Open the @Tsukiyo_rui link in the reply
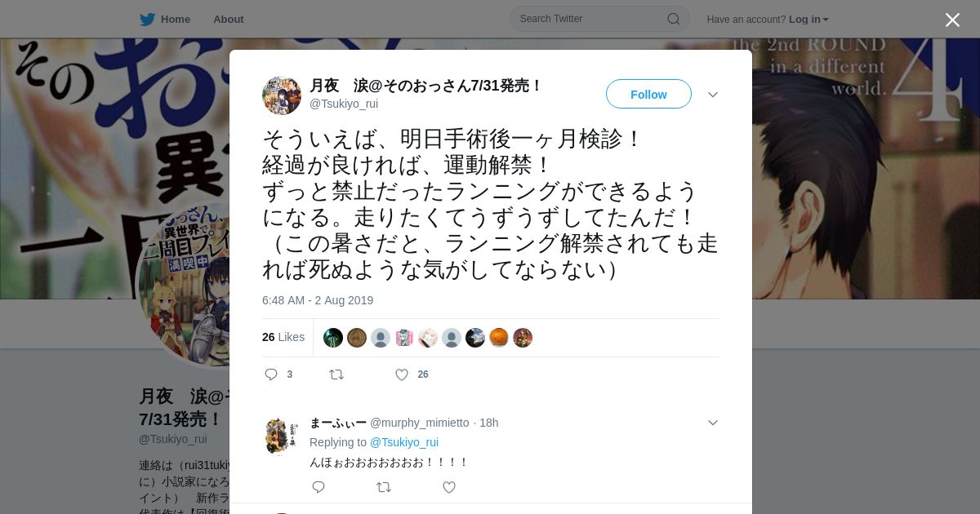 click(x=404, y=442)
